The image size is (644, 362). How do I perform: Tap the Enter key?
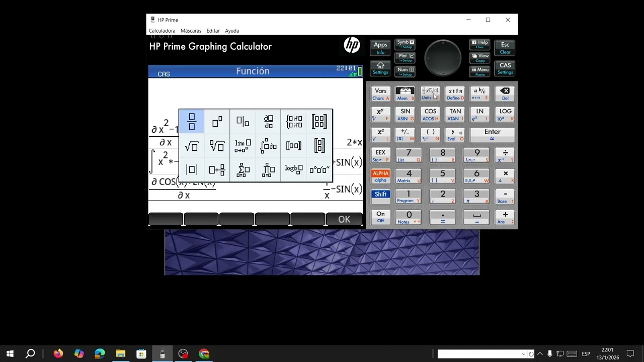(492, 135)
